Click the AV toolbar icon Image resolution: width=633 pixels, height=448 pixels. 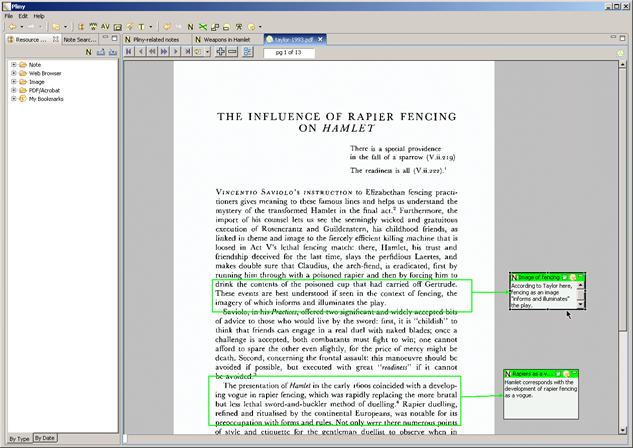tap(105, 27)
